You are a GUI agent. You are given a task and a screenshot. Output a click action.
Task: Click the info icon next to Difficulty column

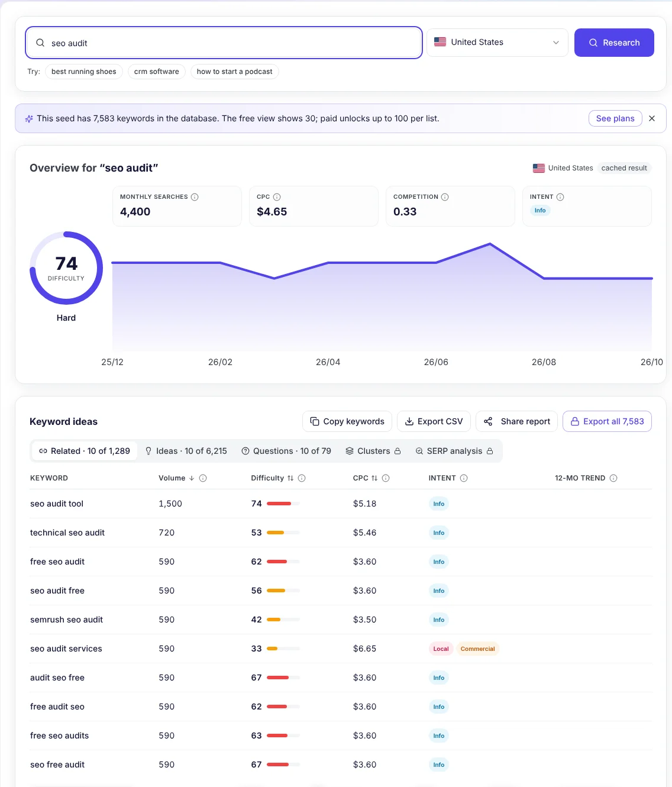pyautogui.click(x=302, y=478)
